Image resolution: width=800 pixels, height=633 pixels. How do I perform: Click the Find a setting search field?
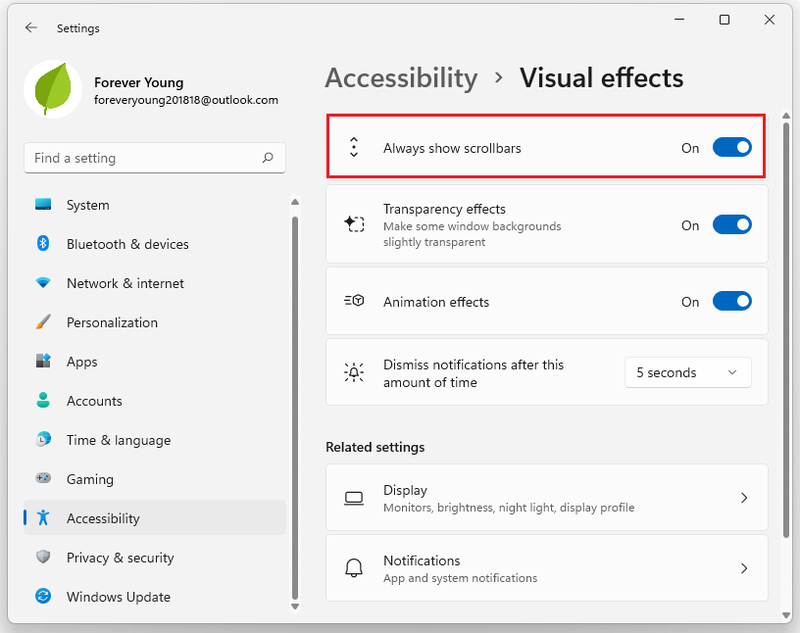[155, 158]
